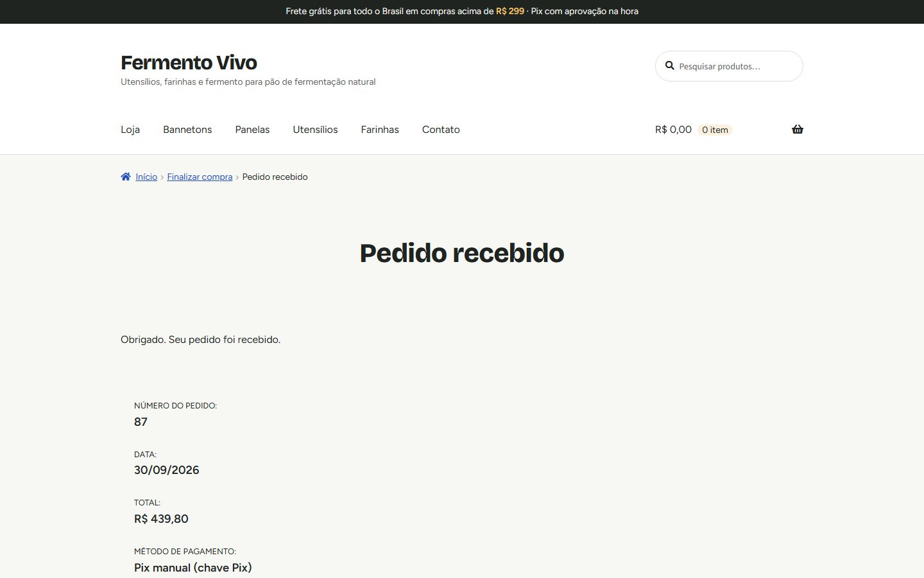Image resolution: width=924 pixels, height=578 pixels.
Task: Click the R$ 299 amount in top banner
Action: (x=510, y=12)
